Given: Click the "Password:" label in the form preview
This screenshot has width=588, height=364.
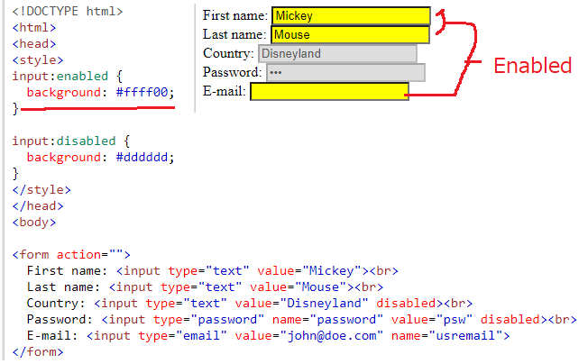Looking at the screenshot, I should tap(232, 72).
